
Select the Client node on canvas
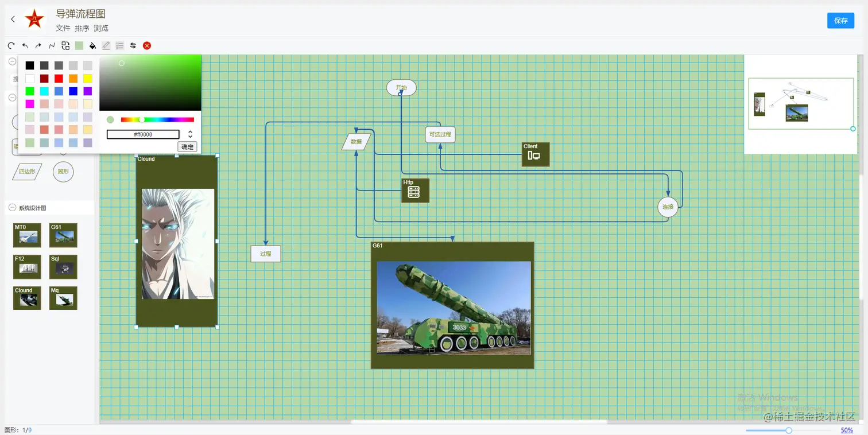pos(536,154)
